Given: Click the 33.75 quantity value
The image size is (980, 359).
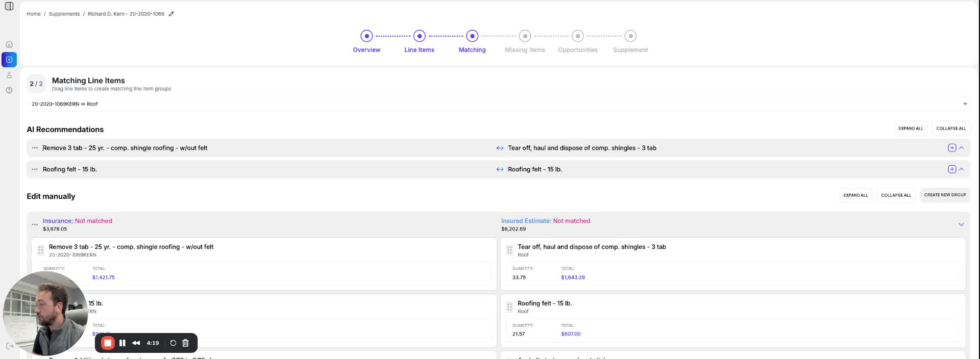Looking at the screenshot, I should [519, 277].
